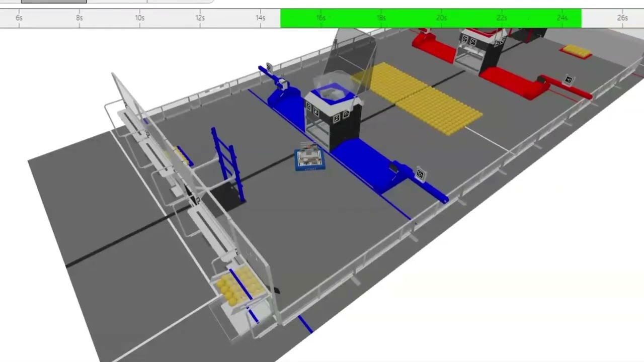Move playback to the 12s tick
Viewport: 644px width, 362px height.
[200, 18]
